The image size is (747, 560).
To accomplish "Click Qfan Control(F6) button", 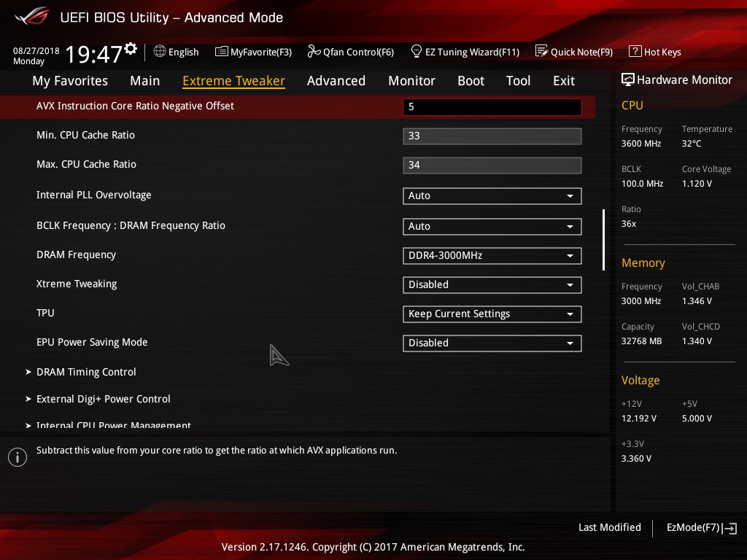I will point(351,52).
